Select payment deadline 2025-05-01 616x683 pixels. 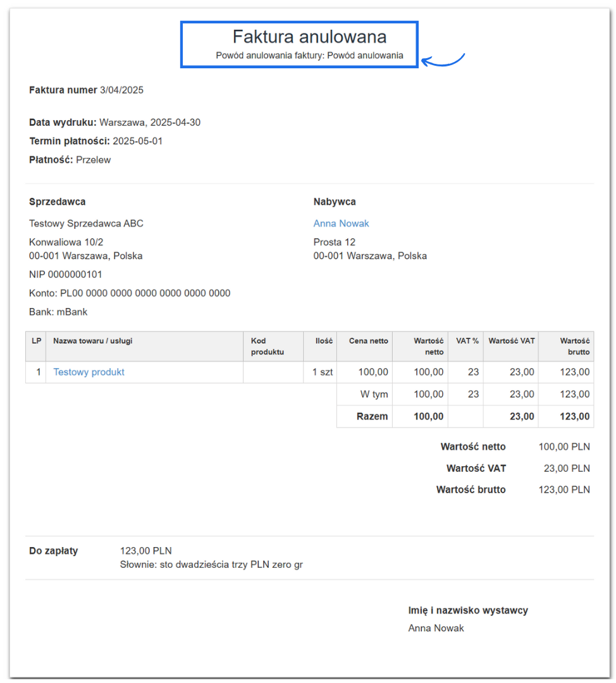[x=137, y=141]
